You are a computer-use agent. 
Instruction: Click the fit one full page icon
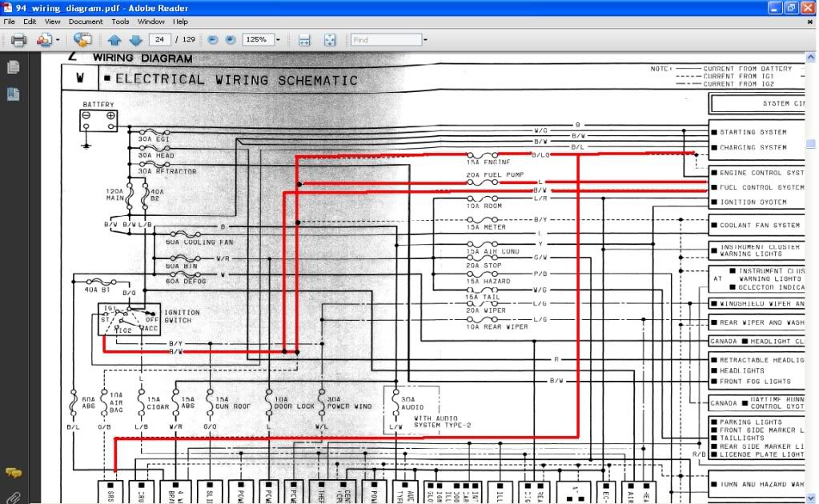329,40
